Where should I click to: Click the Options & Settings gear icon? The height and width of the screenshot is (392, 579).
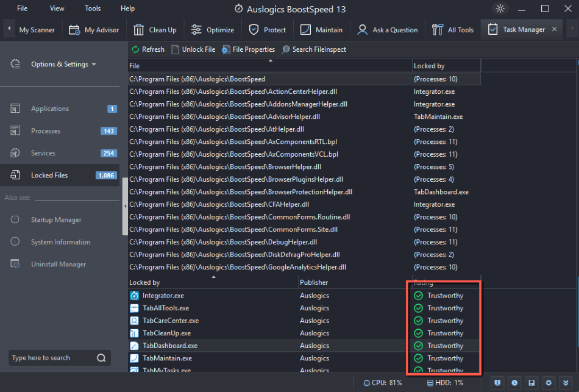(15, 64)
